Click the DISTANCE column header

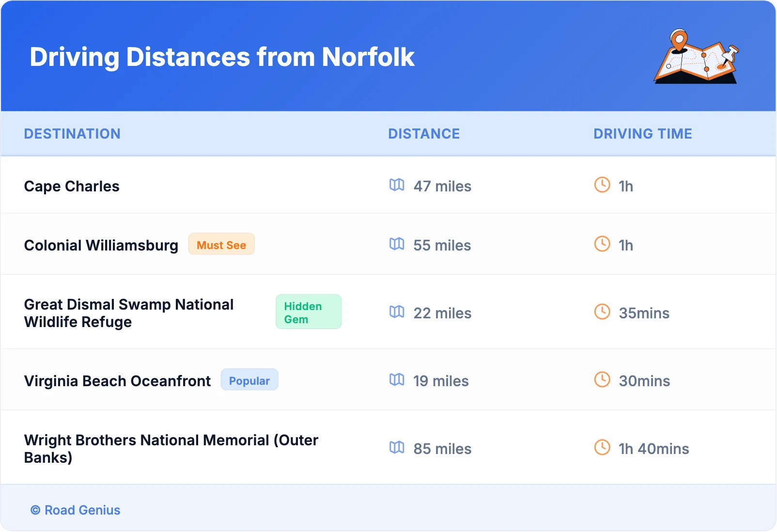(424, 134)
